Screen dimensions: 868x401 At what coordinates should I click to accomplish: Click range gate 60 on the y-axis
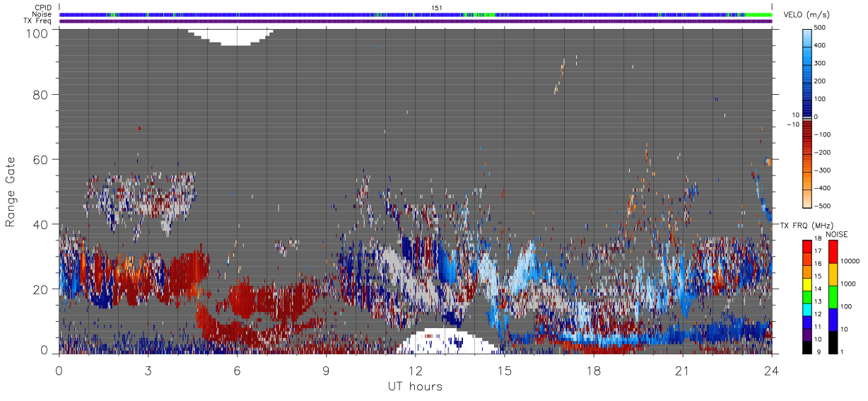coord(42,159)
